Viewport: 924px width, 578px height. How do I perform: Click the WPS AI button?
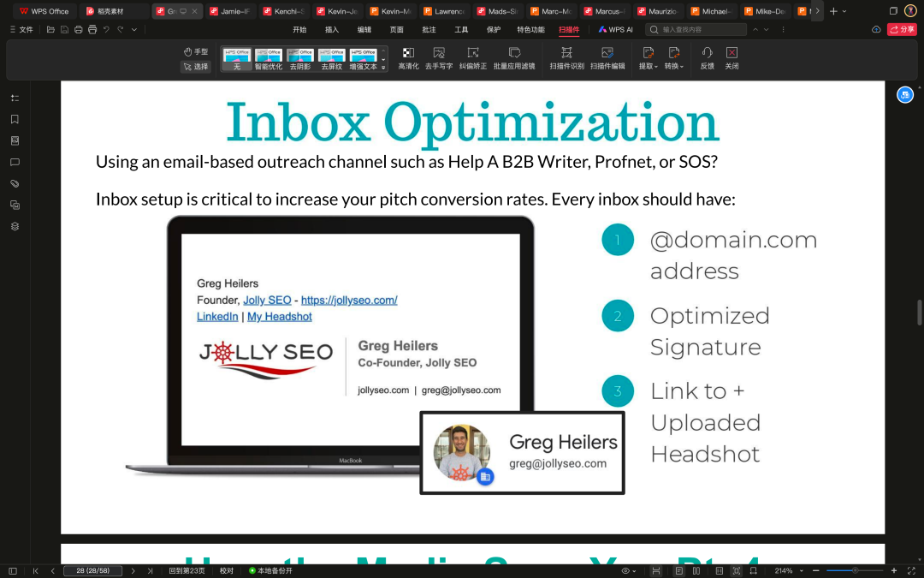[x=615, y=29]
